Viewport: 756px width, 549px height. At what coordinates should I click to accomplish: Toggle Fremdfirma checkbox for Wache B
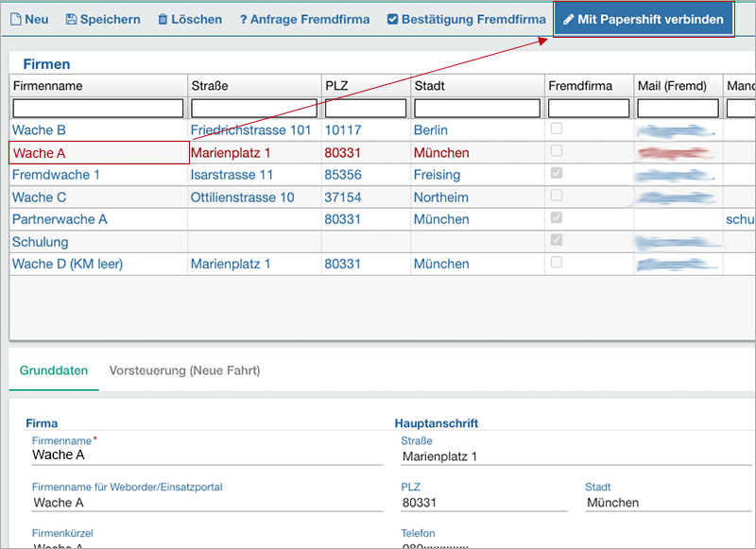(x=557, y=129)
